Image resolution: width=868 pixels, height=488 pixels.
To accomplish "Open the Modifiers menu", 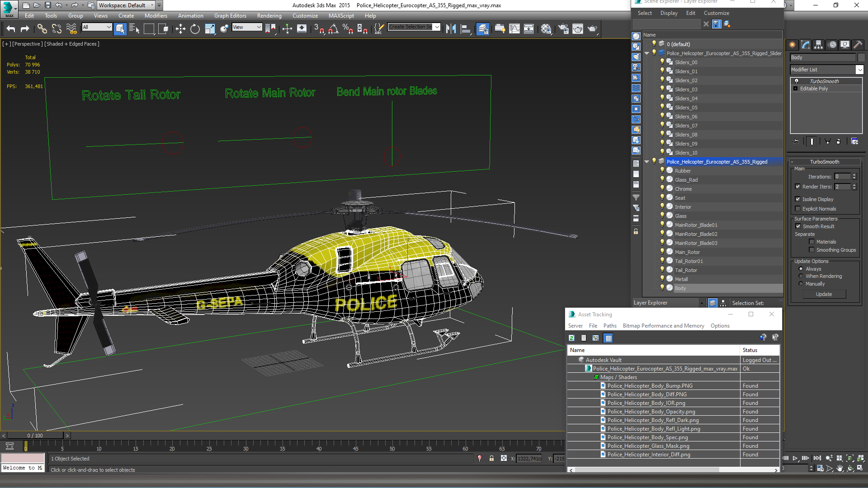I will pyautogui.click(x=156, y=16).
